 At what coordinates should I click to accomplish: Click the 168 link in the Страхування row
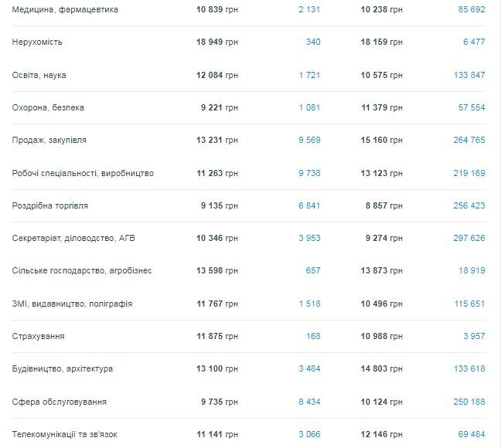point(313,337)
